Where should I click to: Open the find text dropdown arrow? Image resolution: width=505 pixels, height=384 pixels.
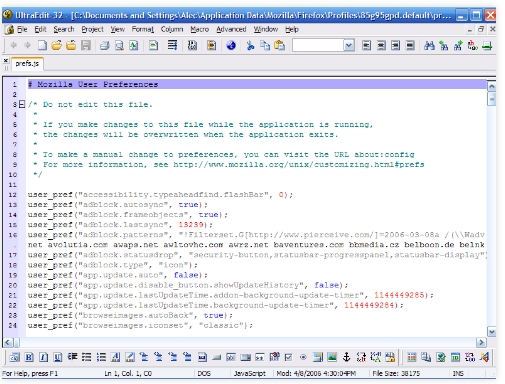tap(349, 45)
